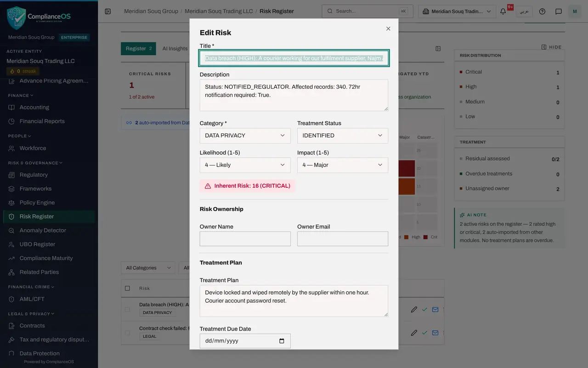
Task: Edit the Data breach risk with pencil icon
Action: (x=414, y=310)
